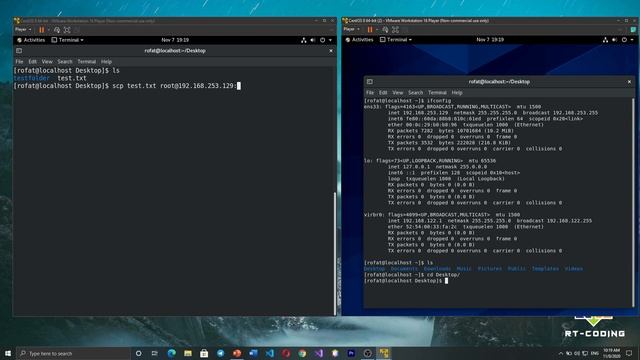Click the date and time in right VM top bar
Image resolution: width=640 pixels, height=360 pixels.
click(x=490, y=40)
